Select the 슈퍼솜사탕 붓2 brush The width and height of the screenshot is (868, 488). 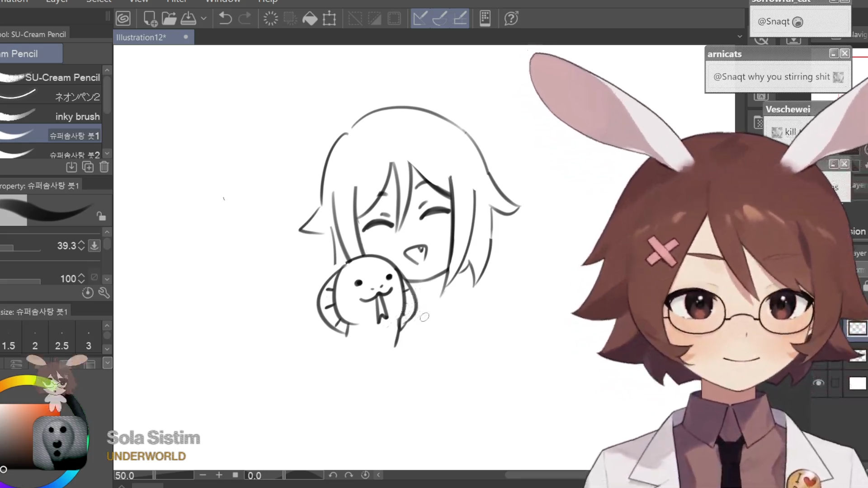tap(51, 152)
